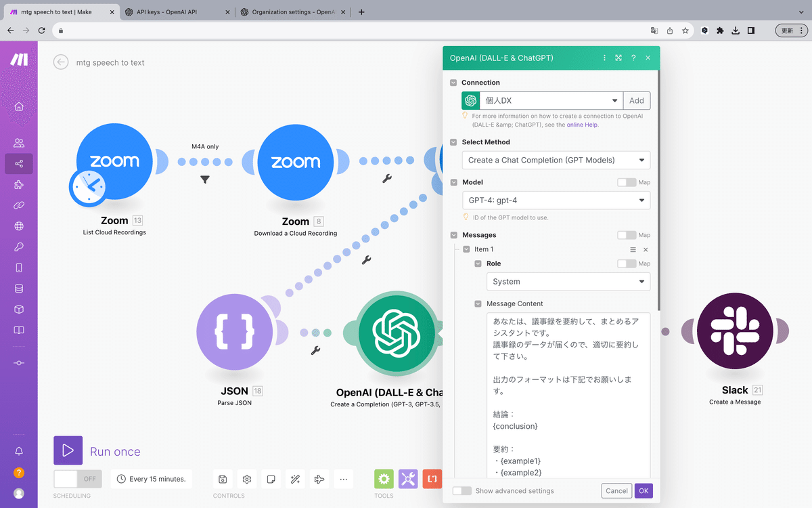
Task: Open the Team icon in sidebar
Action: (18, 143)
